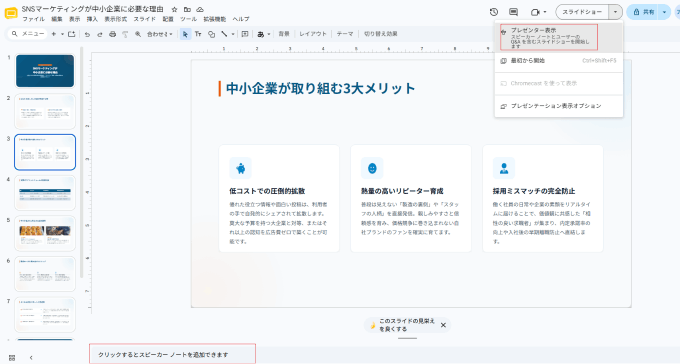Open the ファイル menu
680x364 pixels.
(33, 19)
